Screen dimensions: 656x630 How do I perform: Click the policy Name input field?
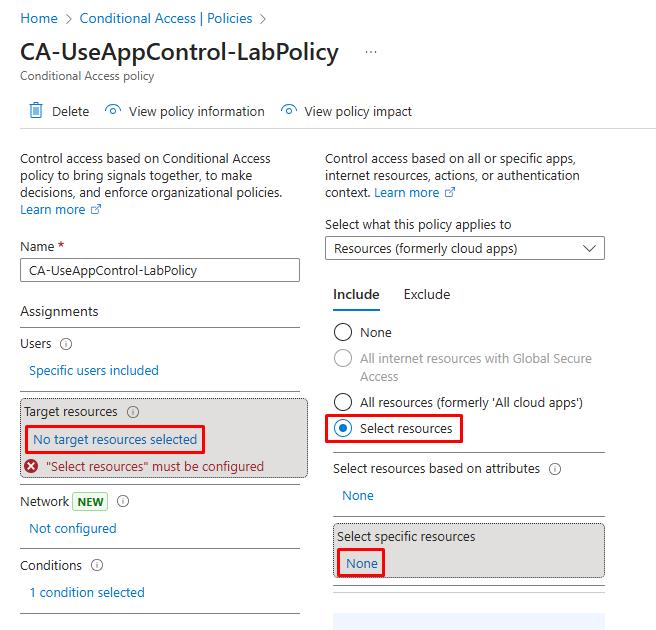coord(160,270)
